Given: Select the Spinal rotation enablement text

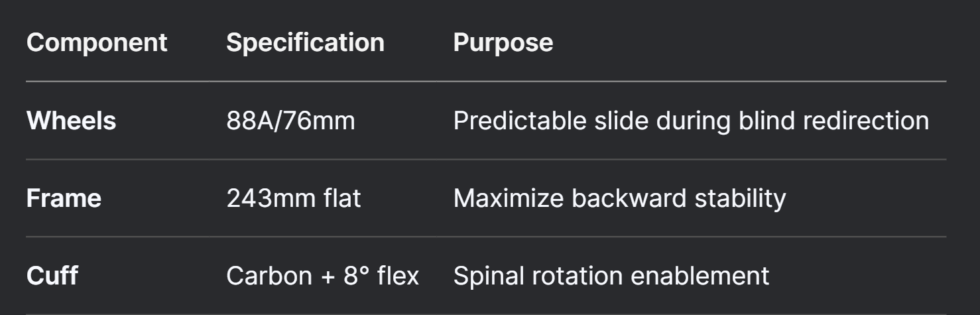Looking at the screenshot, I should tap(611, 276).
